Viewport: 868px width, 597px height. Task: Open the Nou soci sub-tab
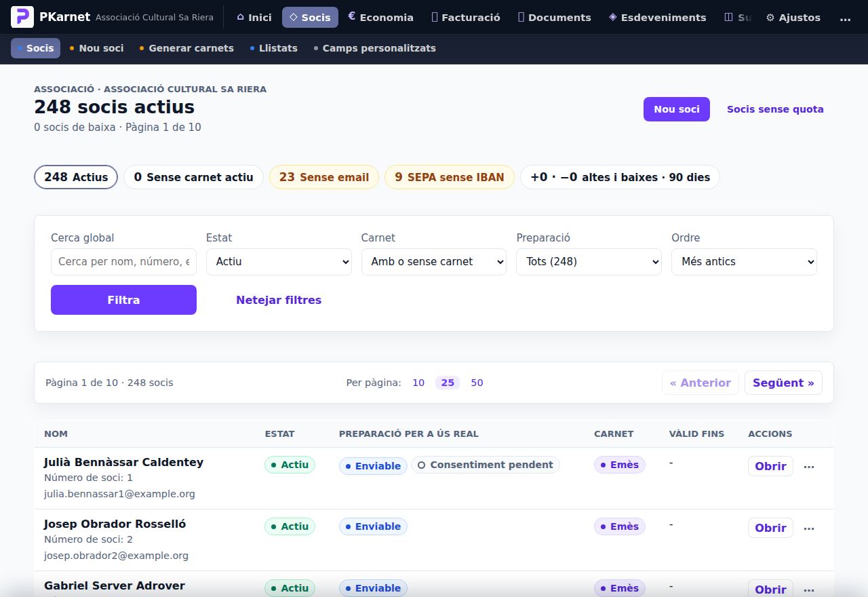click(96, 48)
